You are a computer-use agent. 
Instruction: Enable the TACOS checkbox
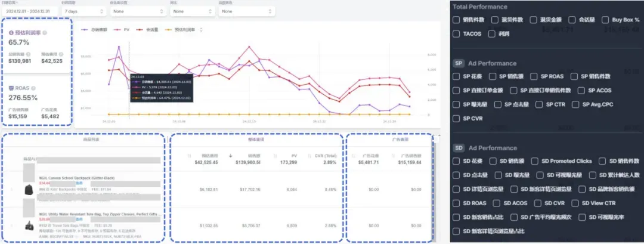(x=456, y=34)
